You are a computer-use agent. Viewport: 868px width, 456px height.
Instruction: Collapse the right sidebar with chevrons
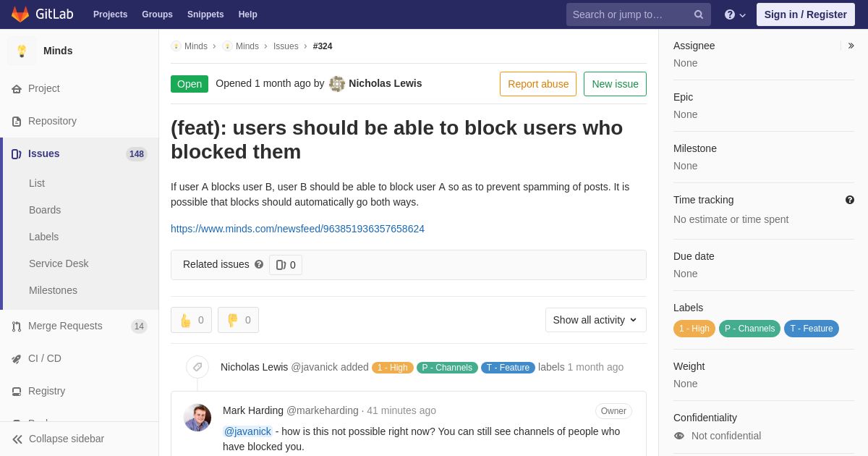pyautogui.click(x=851, y=46)
